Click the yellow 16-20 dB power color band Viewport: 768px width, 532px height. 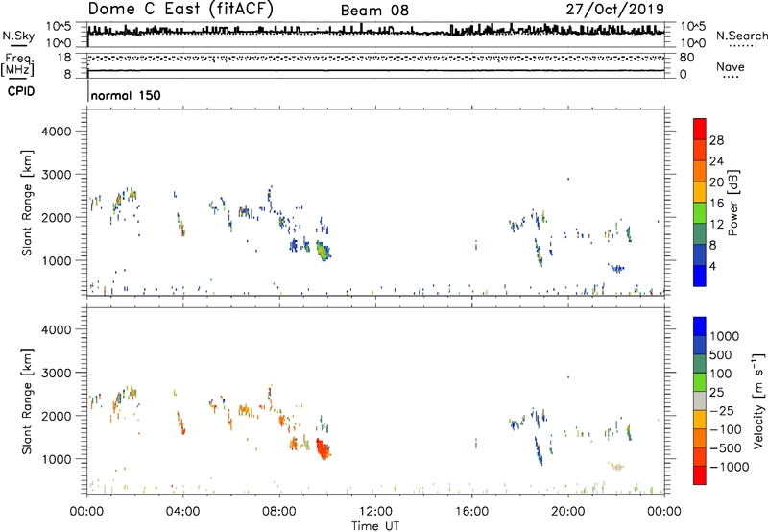[x=700, y=191]
